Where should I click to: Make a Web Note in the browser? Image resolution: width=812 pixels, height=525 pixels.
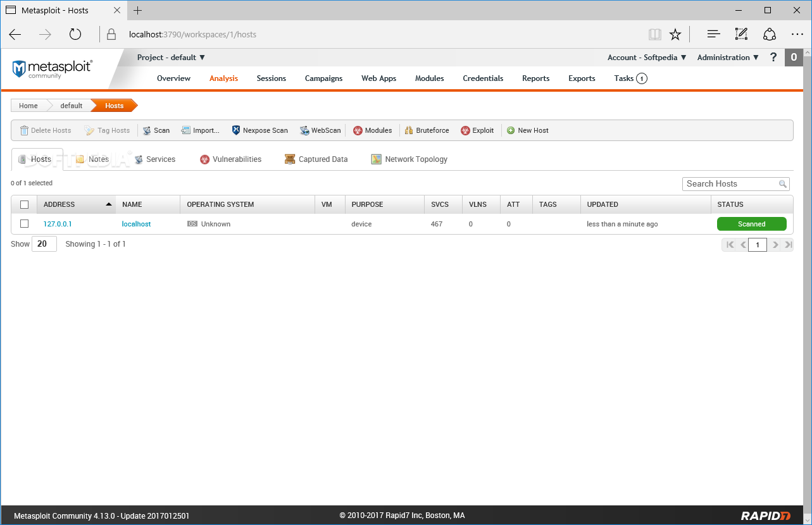click(741, 34)
